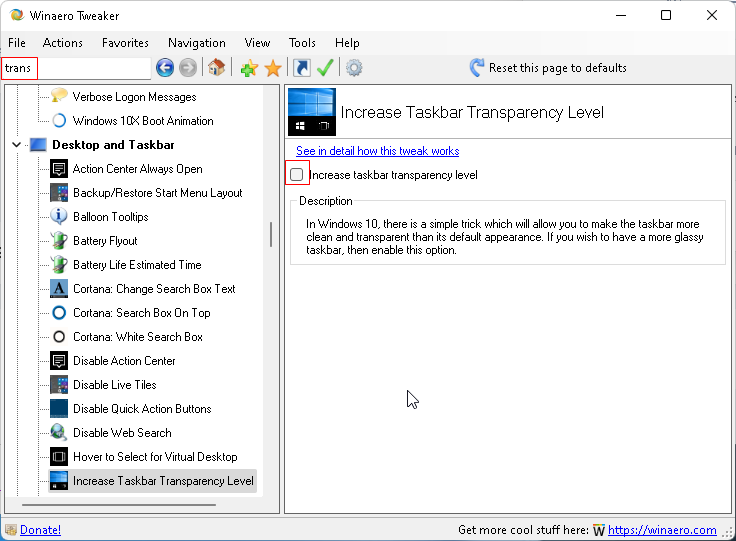This screenshot has height=541, width=736.
Task: Click the taskbar transparency page thumbnail image
Action: (x=312, y=112)
